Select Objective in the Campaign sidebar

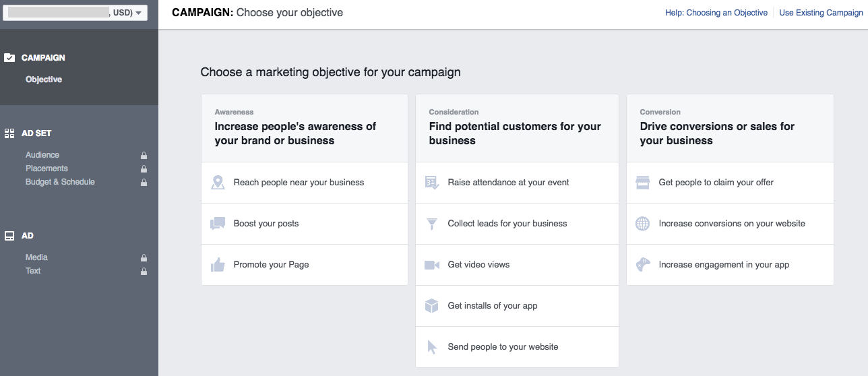[x=44, y=80]
